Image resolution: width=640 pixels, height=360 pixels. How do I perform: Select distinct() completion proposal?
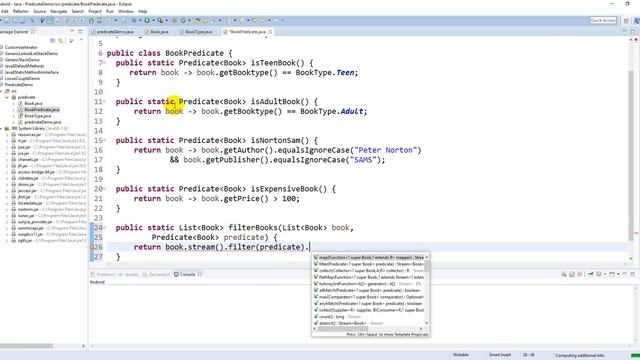369,323
